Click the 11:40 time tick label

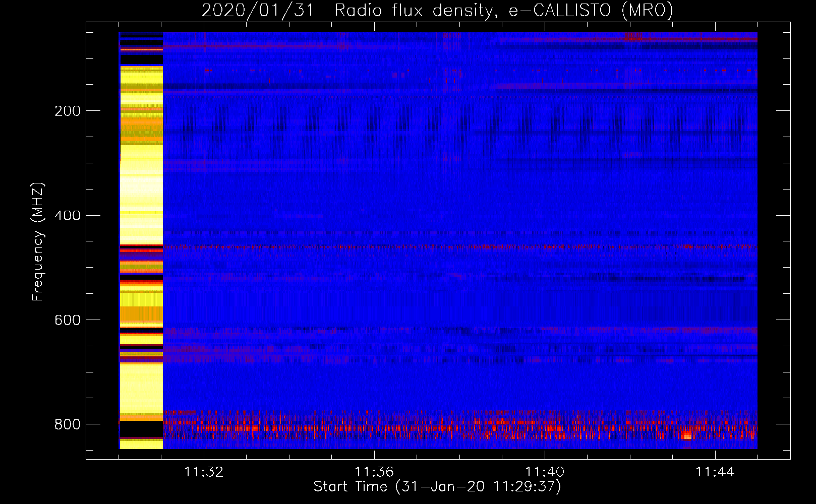545,472
